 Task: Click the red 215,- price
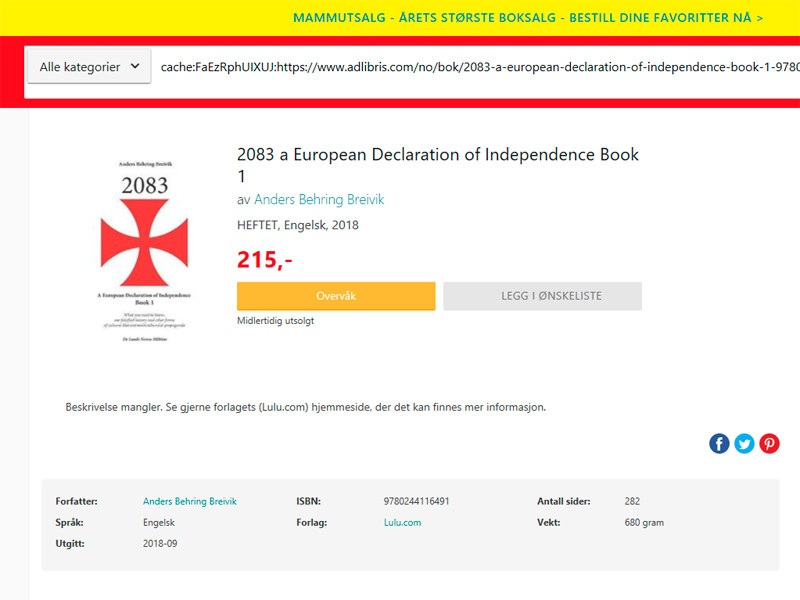click(264, 260)
